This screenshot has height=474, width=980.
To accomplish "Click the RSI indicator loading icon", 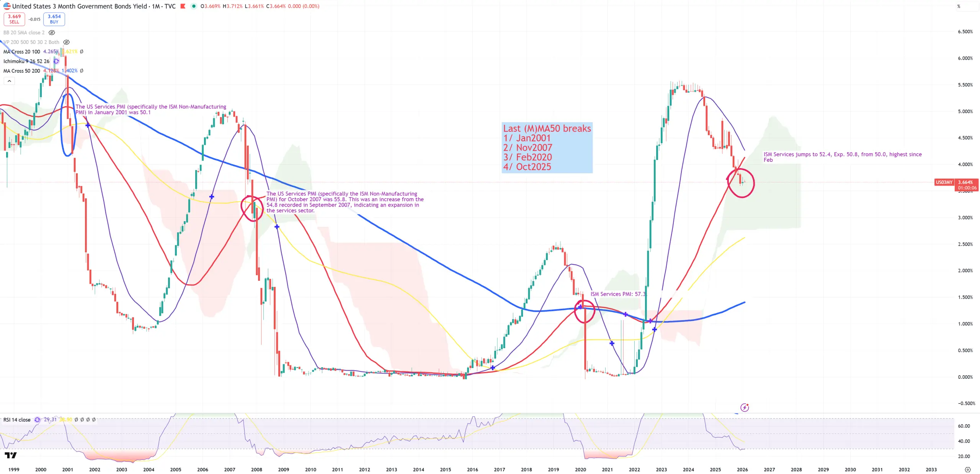I will [37, 420].
